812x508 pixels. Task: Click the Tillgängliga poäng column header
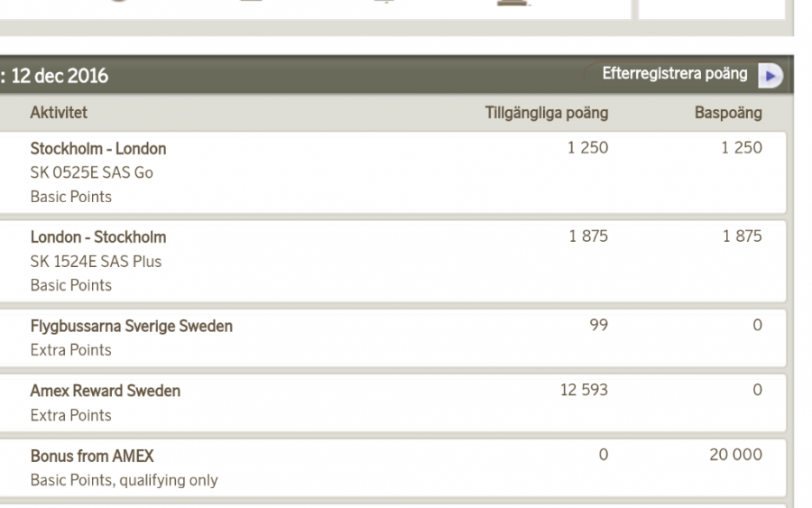[x=546, y=114]
